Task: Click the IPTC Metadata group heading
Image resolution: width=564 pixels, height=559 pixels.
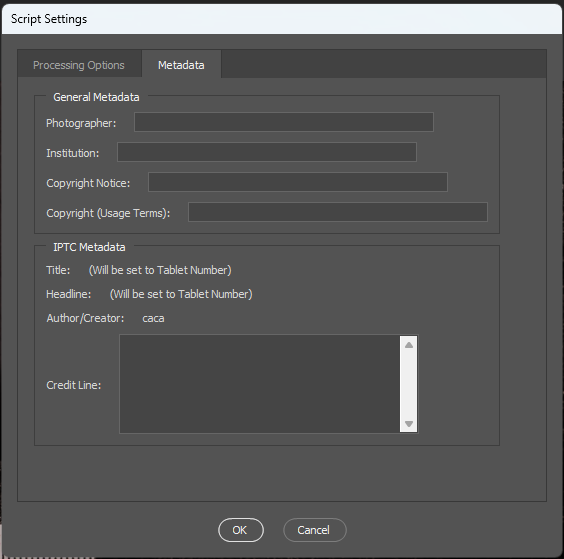Action: coord(89,247)
